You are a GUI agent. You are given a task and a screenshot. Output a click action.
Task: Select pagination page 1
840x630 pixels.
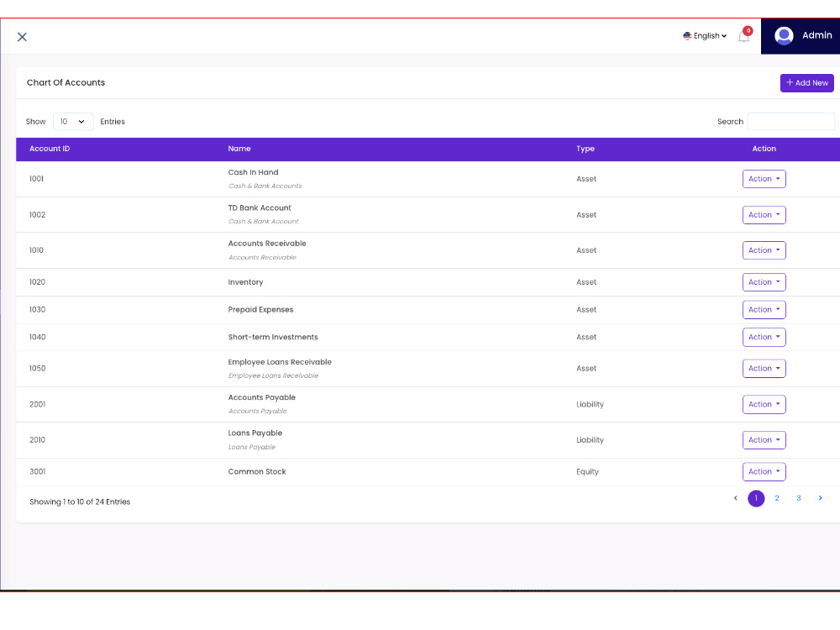(x=756, y=498)
